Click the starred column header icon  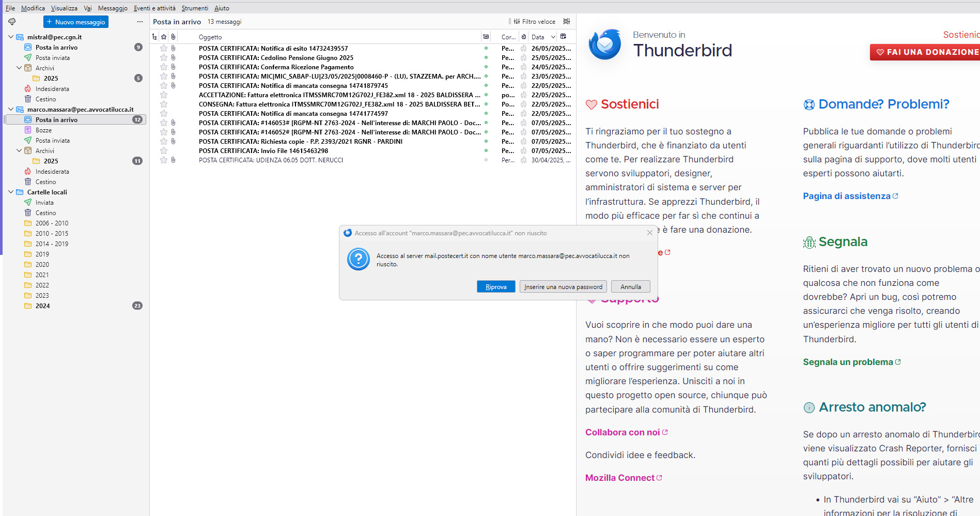click(x=164, y=37)
